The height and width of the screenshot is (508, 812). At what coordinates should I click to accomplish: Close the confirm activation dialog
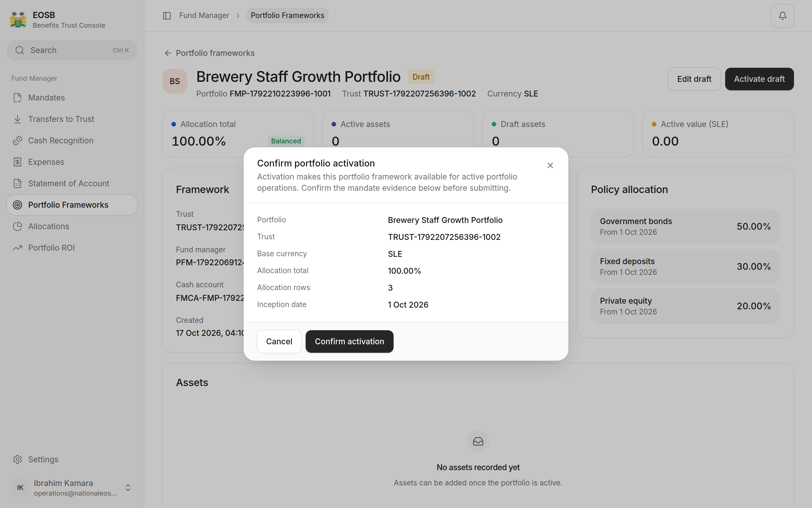point(550,165)
